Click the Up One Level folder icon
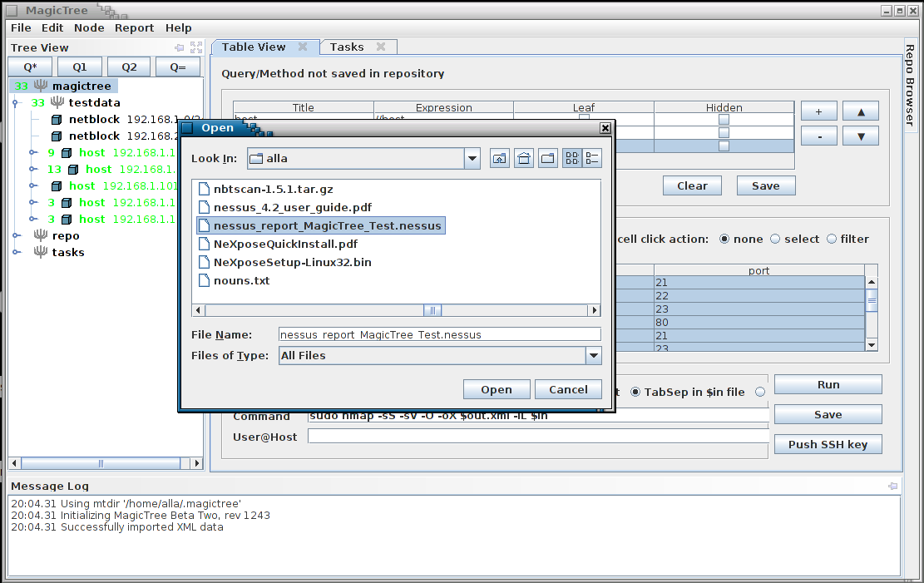924x583 pixels. click(500, 158)
